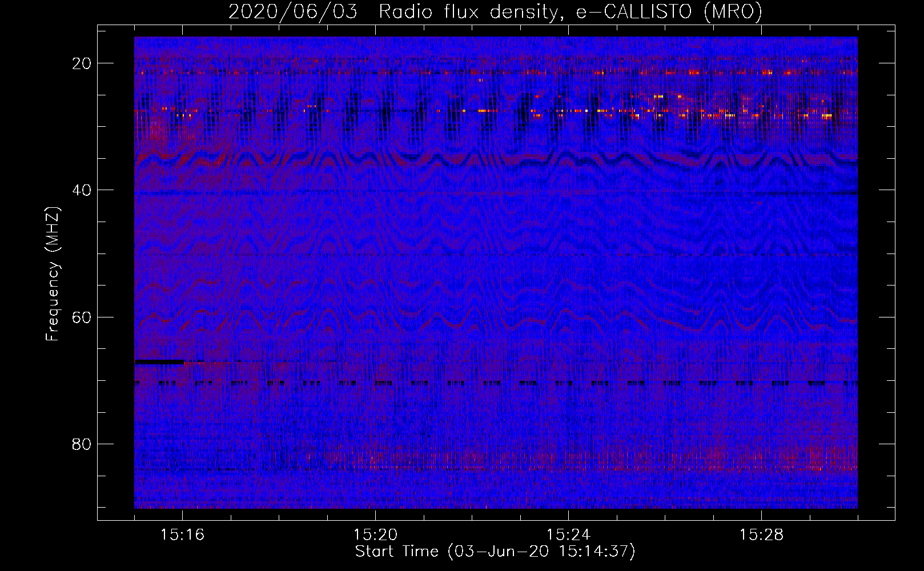Image resolution: width=924 pixels, height=571 pixels.
Task: Click the 60 MHz frequency tick label
Action: tap(82, 317)
